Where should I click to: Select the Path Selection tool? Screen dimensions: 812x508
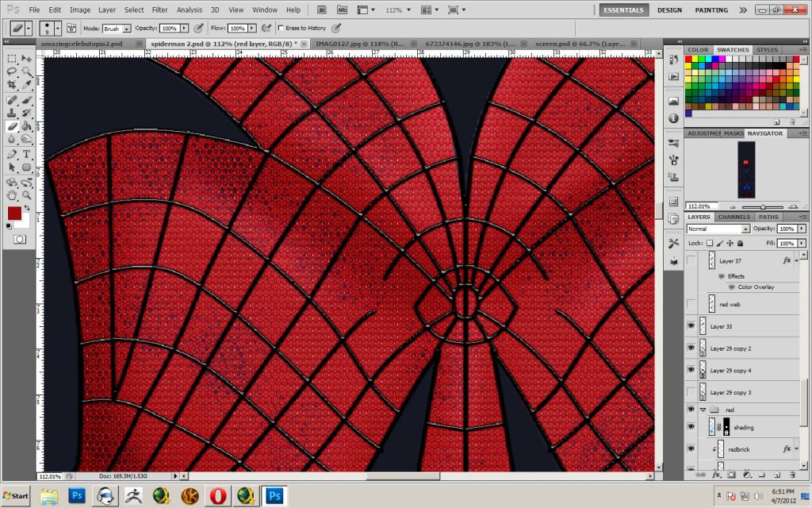pyautogui.click(x=11, y=167)
